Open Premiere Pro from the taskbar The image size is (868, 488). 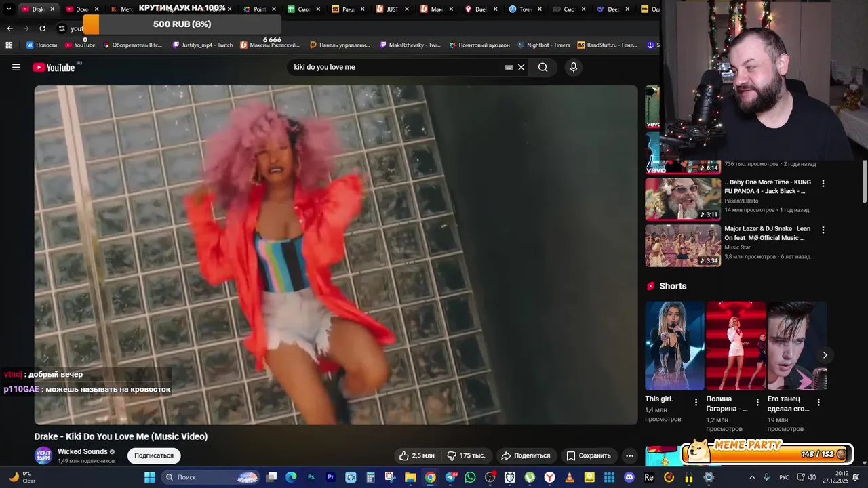click(331, 477)
